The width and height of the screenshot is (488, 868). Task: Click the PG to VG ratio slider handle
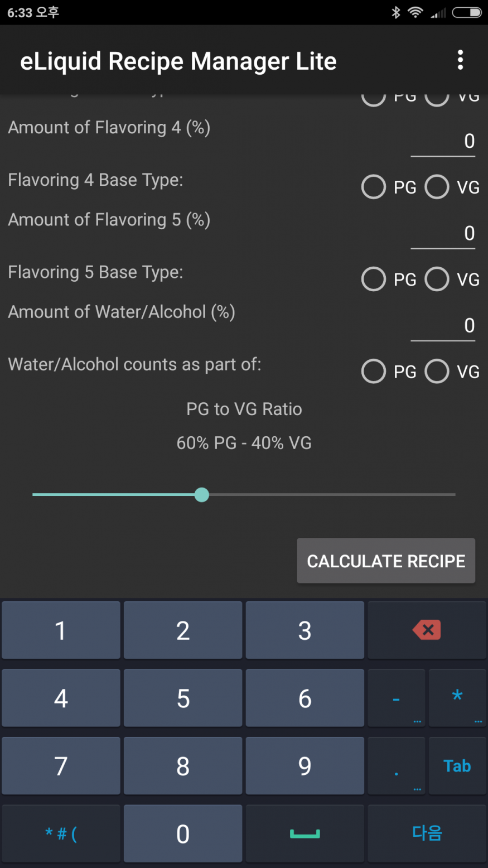click(202, 494)
